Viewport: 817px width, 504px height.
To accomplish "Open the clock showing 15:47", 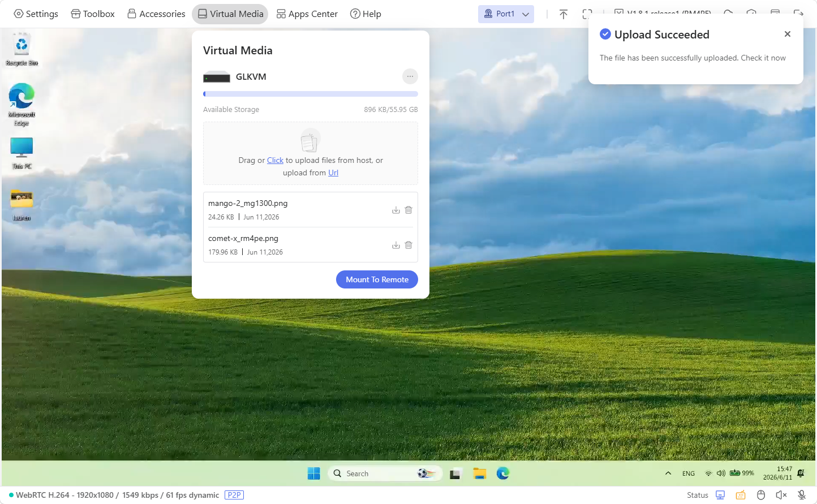I will pyautogui.click(x=778, y=473).
